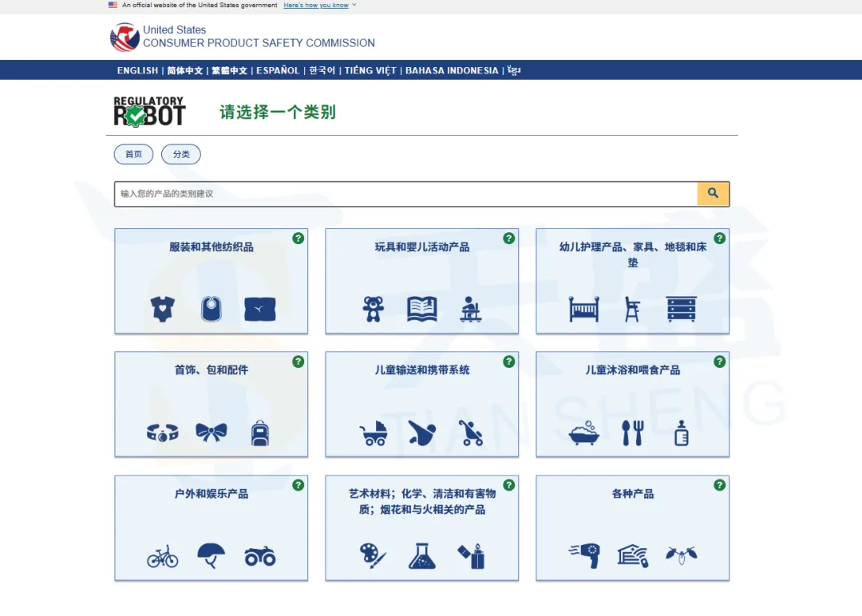Click the bicycle icon
Screen dimensions: 862x616
click(163, 556)
